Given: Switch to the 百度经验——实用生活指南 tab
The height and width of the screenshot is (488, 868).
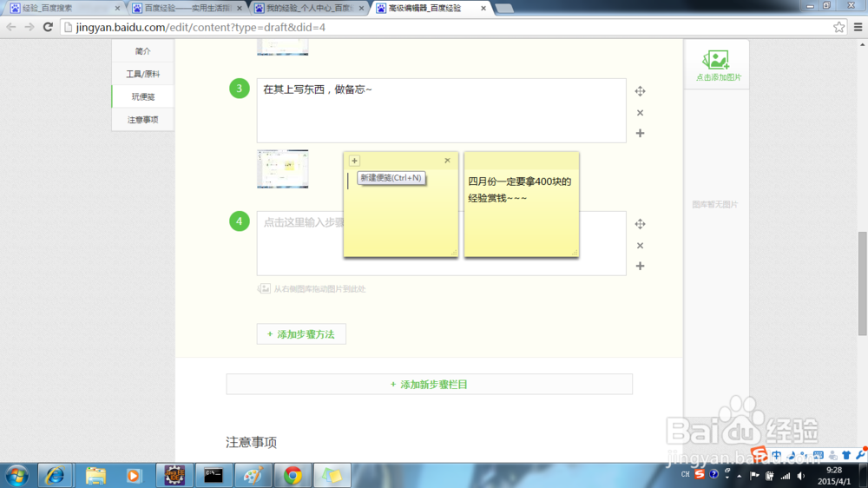Looking at the screenshot, I should point(186,9).
